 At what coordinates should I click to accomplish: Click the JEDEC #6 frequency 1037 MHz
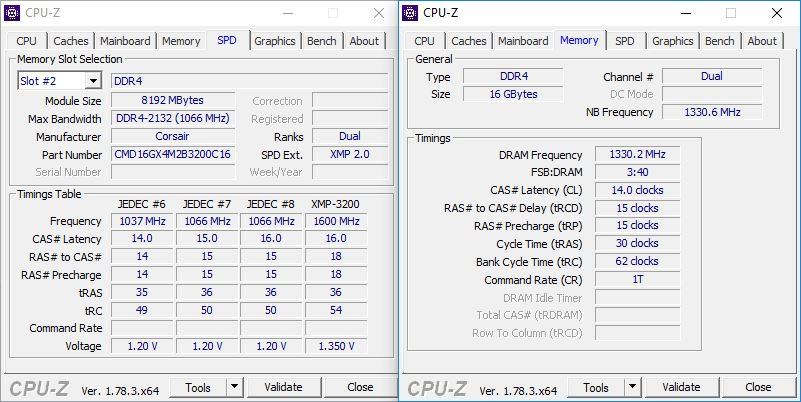pyautogui.click(x=142, y=221)
